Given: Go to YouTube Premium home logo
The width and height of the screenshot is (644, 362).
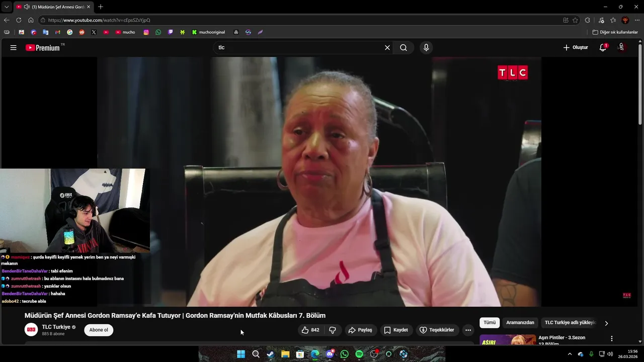Looking at the screenshot, I should [x=43, y=48].
